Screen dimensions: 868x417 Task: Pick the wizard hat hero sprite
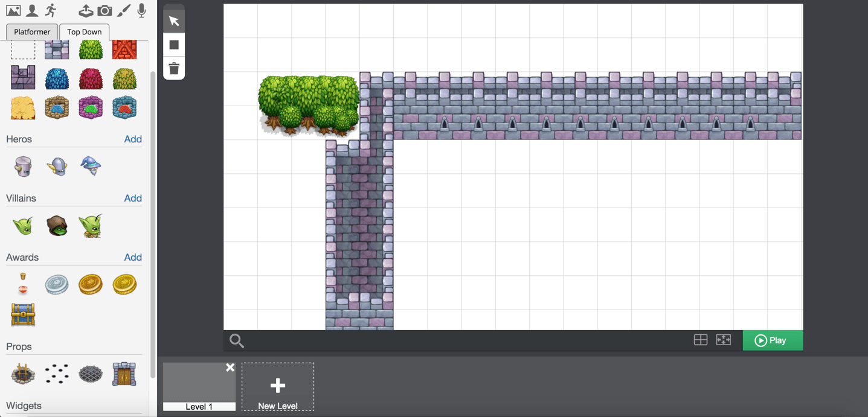point(91,165)
